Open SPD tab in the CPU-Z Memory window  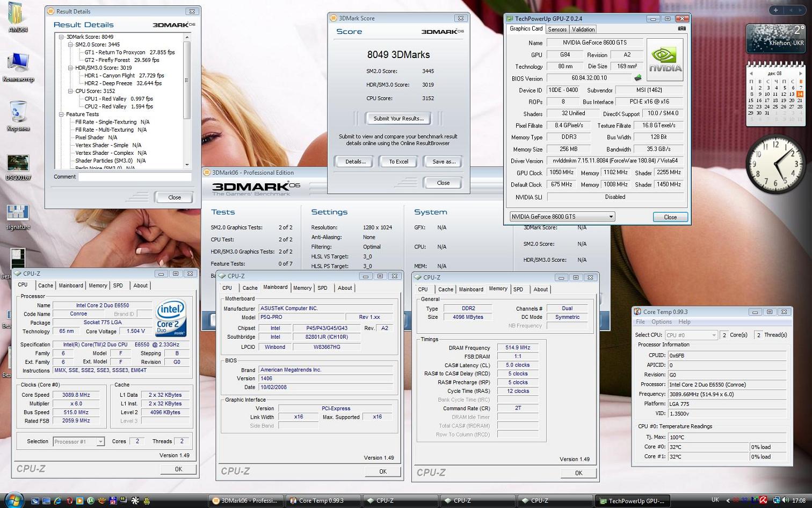click(518, 289)
